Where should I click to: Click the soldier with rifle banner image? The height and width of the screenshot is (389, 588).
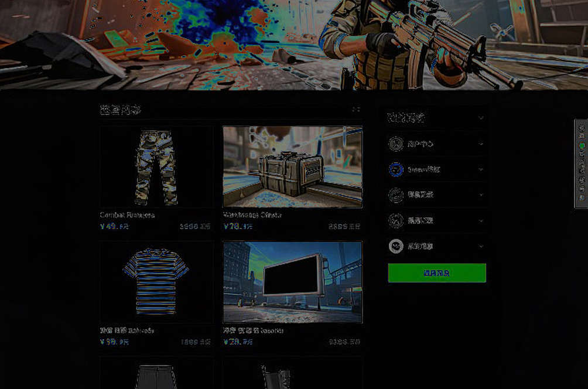294,45
